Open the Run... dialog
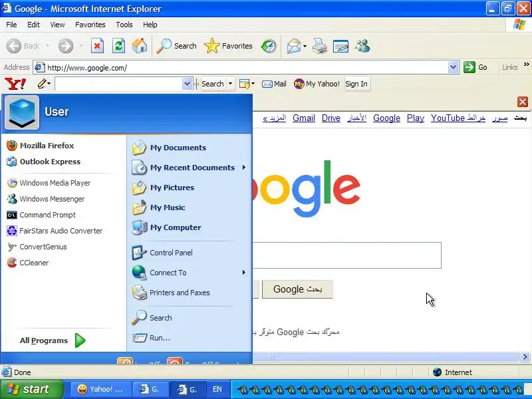Viewport: 532px width, 399px height. coord(152,338)
